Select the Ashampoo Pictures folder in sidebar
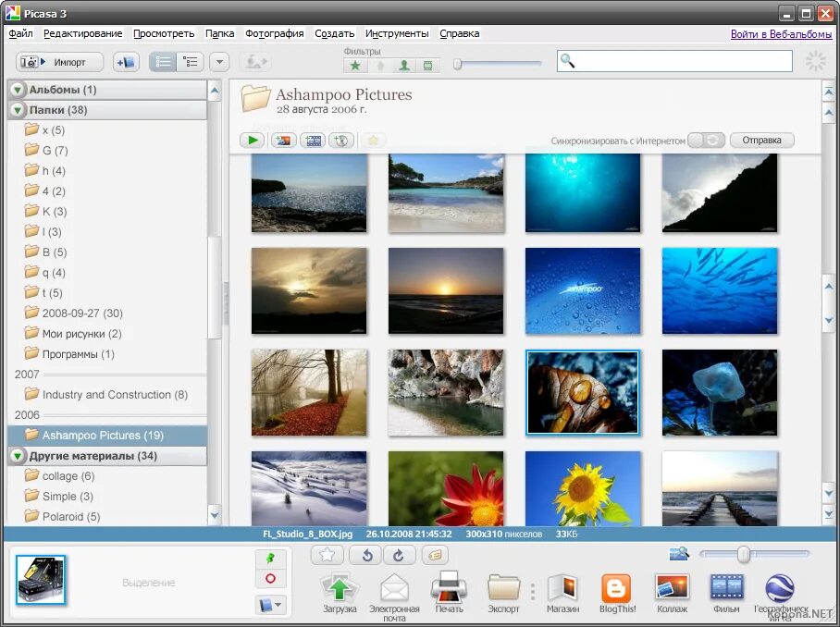840x627 pixels. [102, 435]
